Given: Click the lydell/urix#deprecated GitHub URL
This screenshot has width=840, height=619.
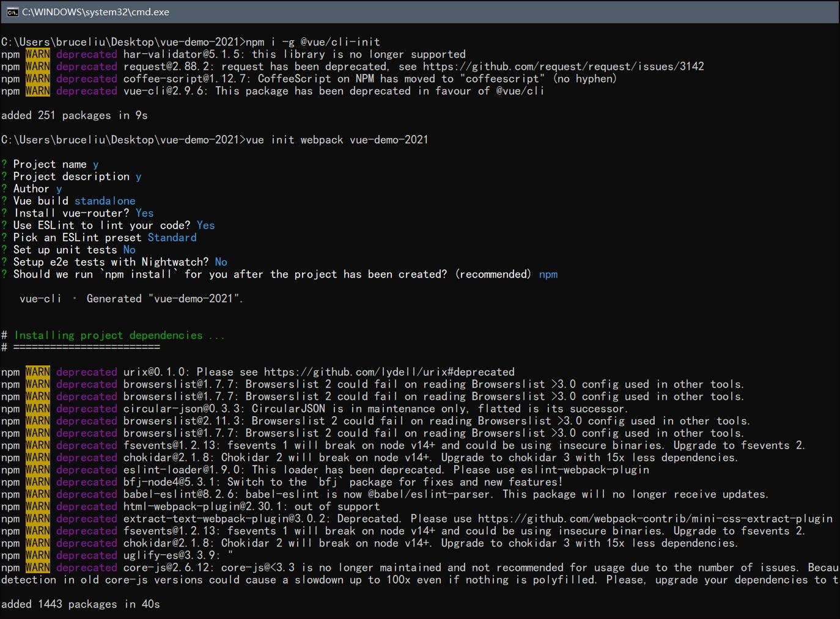Looking at the screenshot, I should click(x=389, y=372).
